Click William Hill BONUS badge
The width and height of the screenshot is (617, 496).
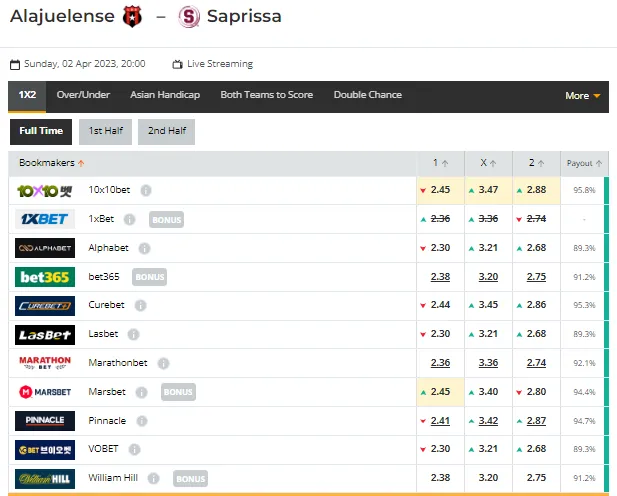click(190, 479)
